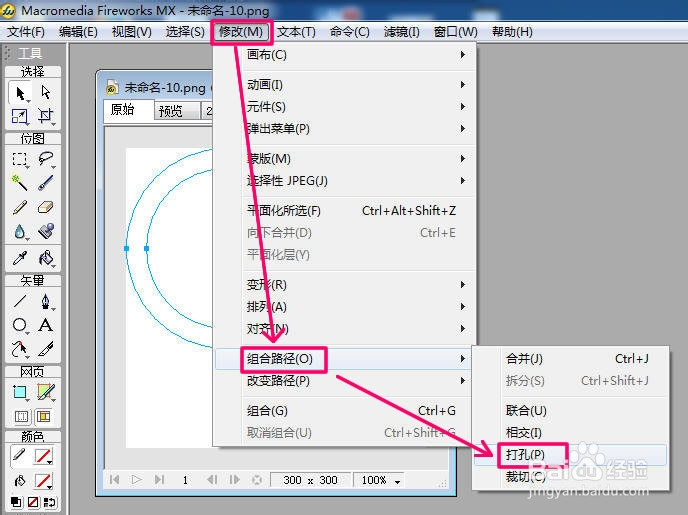Choose 联合(U) in the submenu
This screenshot has height=515, width=688.
coord(570,411)
